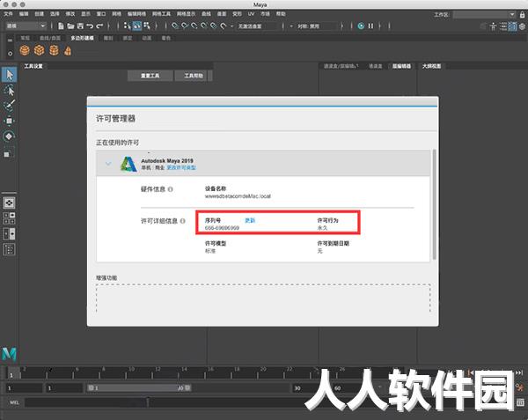
Task: Open the live surface dropdown field
Action: pos(257,26)
